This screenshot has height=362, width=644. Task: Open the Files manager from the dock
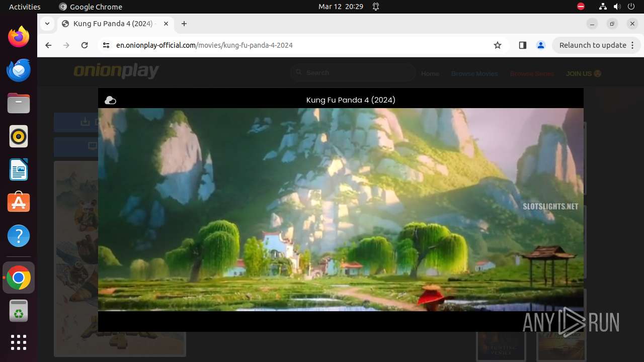19,103
